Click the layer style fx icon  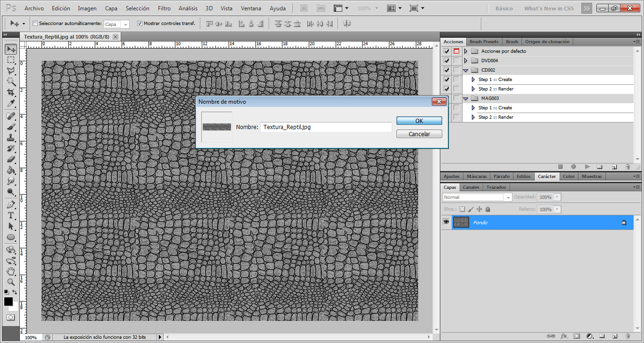click(564, 336)
